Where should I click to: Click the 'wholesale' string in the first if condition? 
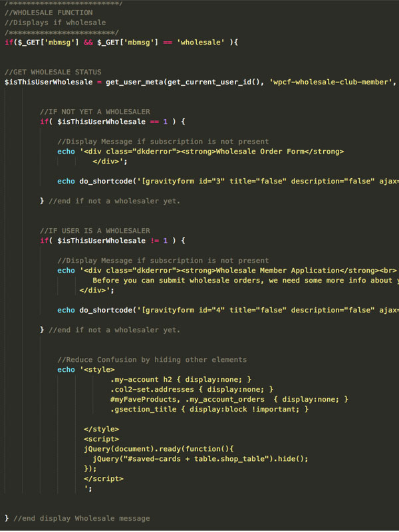[200, 43]
